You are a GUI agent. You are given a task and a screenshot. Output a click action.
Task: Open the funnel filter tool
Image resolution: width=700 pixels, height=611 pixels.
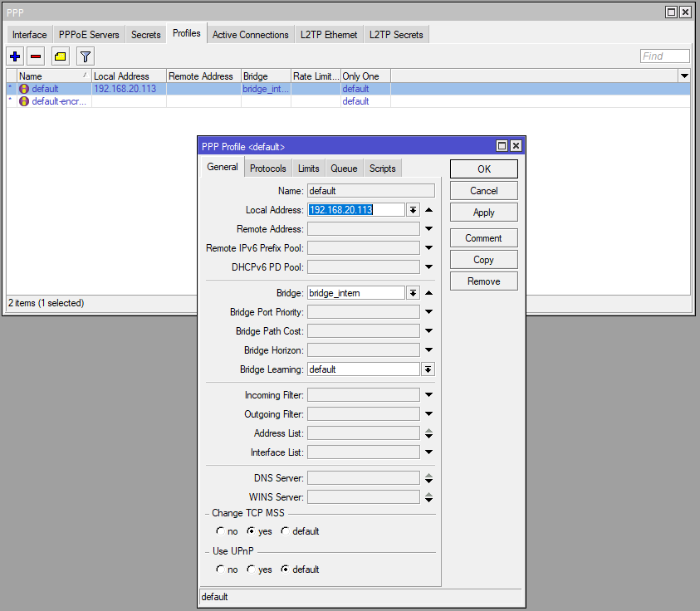pyautogui.click(x=86, y=56)
